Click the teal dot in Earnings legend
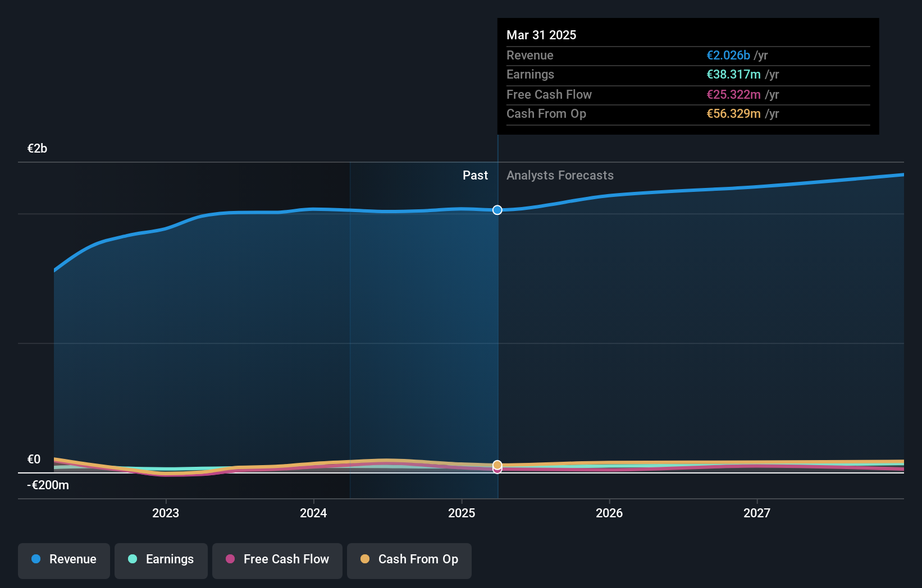The height and width of the screenshot is (588, 922). 133,559
